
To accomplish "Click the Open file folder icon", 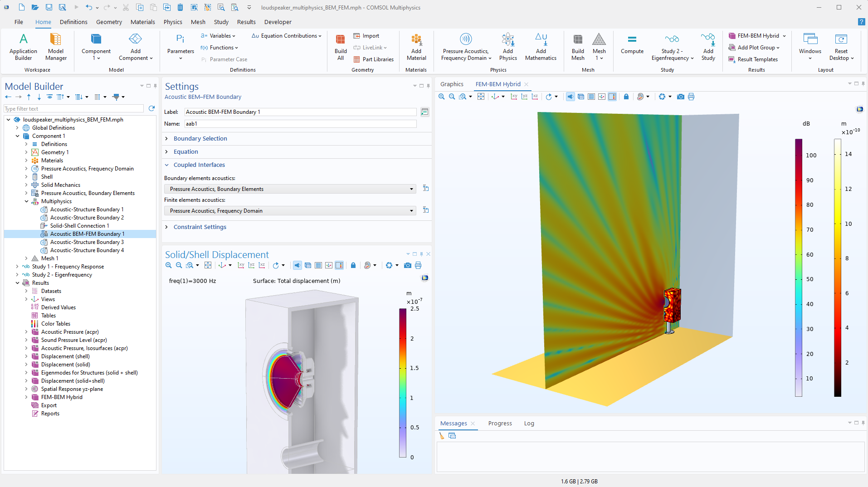I will point(35,7).
